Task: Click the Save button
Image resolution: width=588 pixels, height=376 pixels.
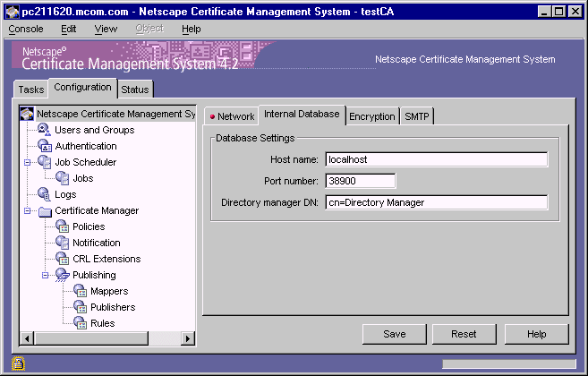Action: [x=394, y=334]
